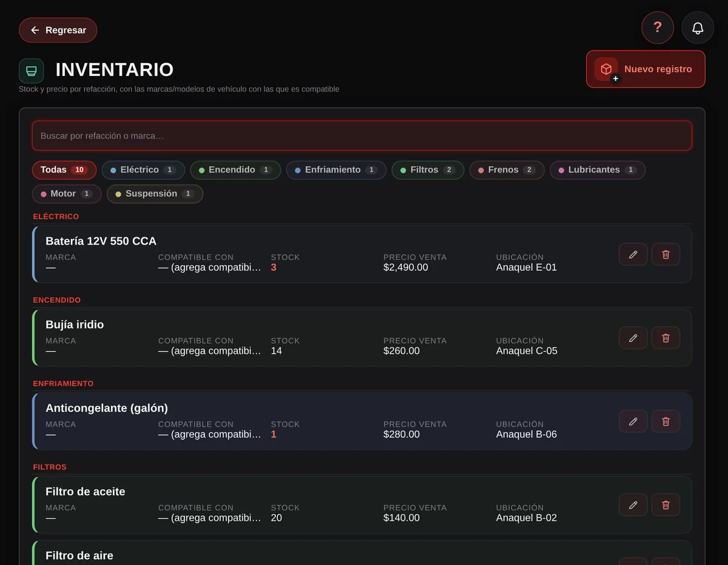728x565 pixels.
Task: Create a Nuevo registro
Action: (645, 69)
